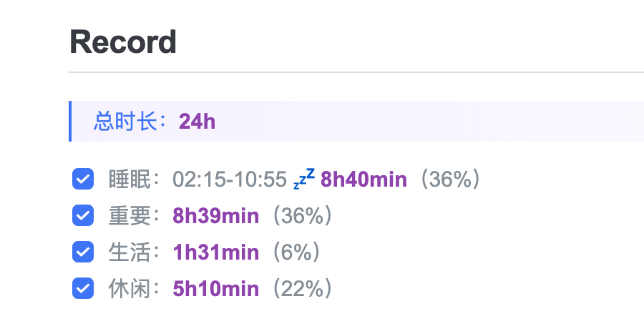Toggle the 休闲 checkbox off

tap(83, 288)
